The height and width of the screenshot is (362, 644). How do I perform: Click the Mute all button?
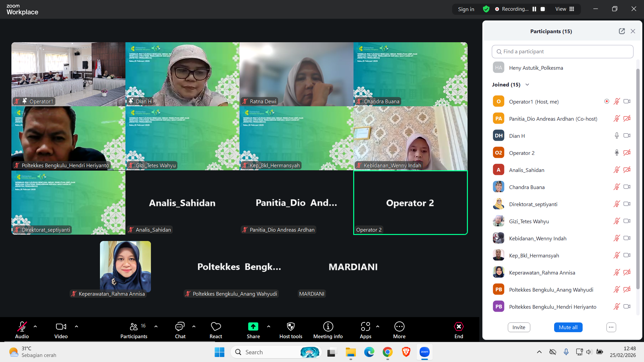pos(568,327)
